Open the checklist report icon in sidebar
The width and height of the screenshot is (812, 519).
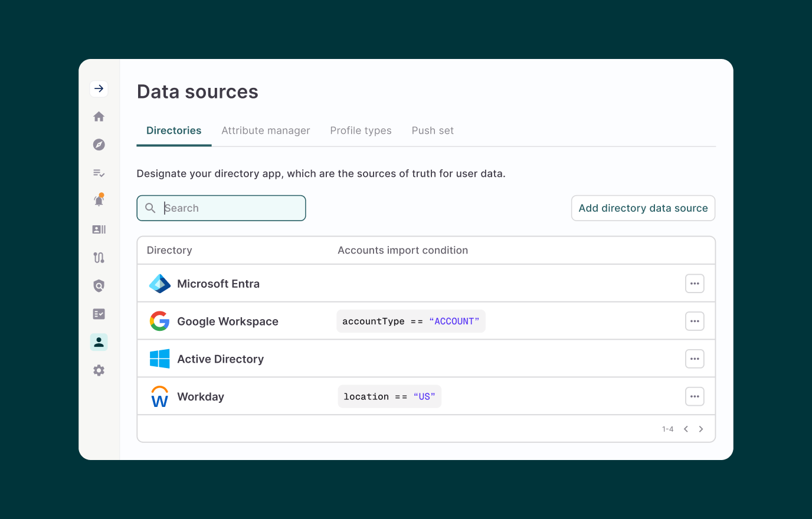pos(99,314)
